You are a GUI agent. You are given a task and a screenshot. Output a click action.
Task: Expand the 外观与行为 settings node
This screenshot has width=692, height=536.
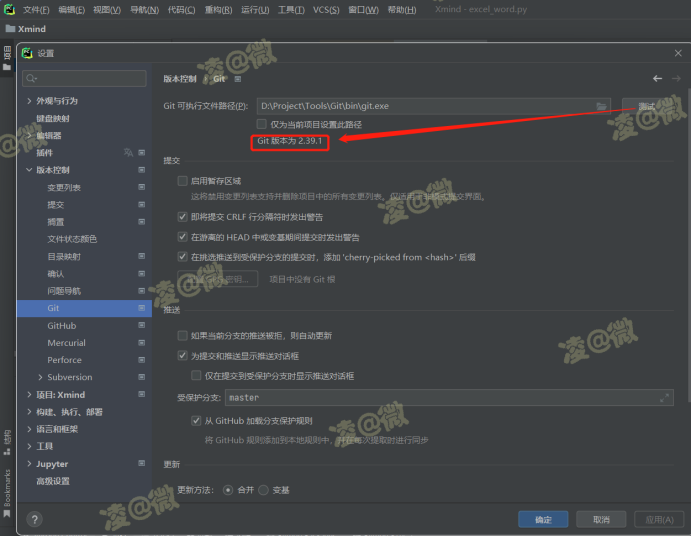tap(29, 101)
